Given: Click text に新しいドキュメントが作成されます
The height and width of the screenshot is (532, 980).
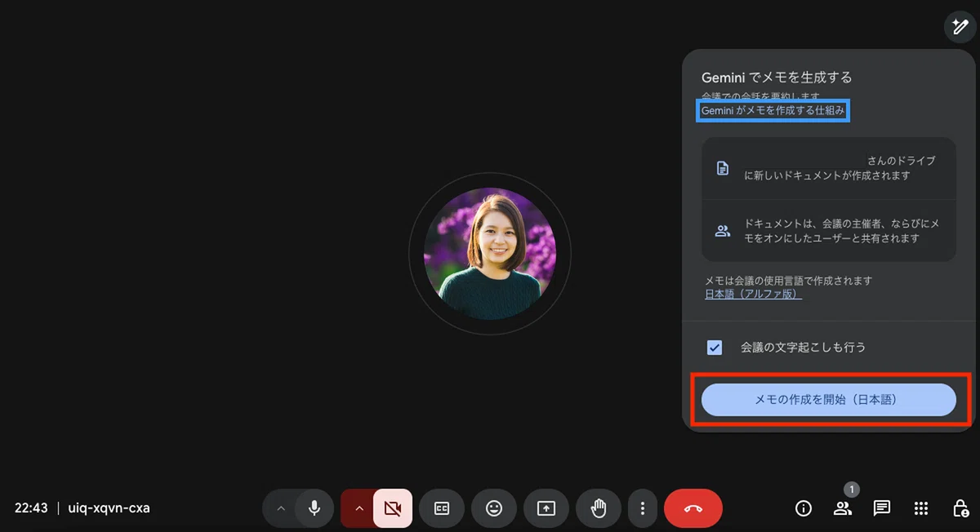Looking at the screenshot, I should (x=826, y=175).
